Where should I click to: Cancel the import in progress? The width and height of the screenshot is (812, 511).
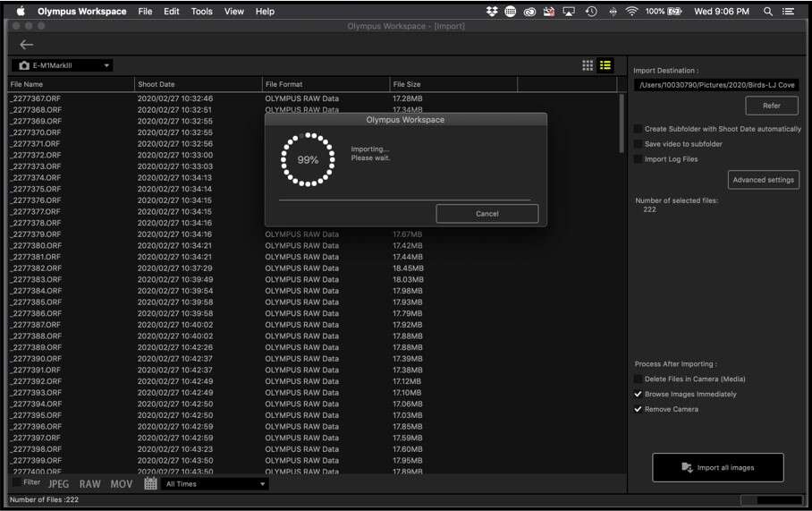(x=486, y=214)
